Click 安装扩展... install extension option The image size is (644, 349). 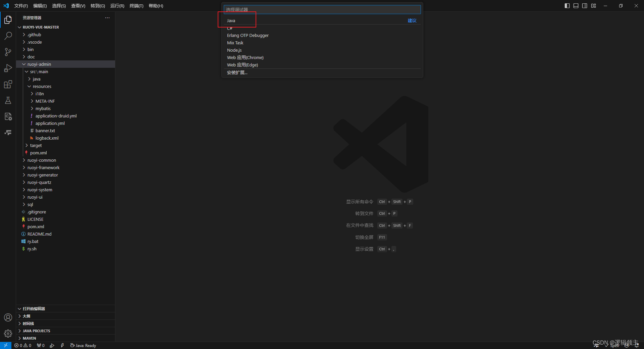click(322, 72)
